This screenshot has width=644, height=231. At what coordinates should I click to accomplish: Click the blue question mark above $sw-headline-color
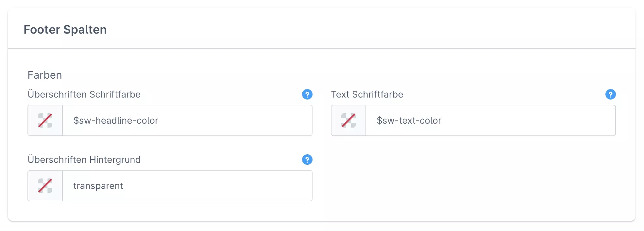tap(307, 94)
